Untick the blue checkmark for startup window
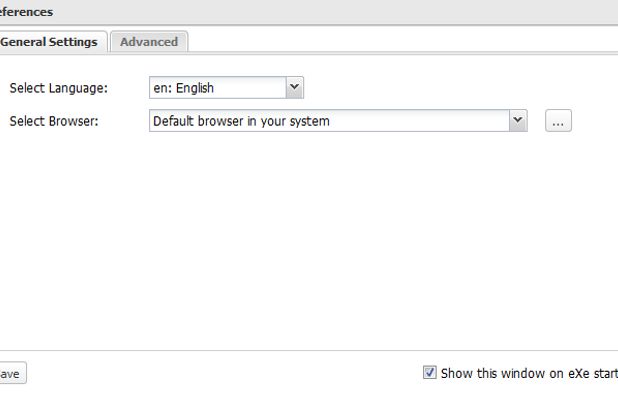Screen dimensions: 618x394 (430, 372)
